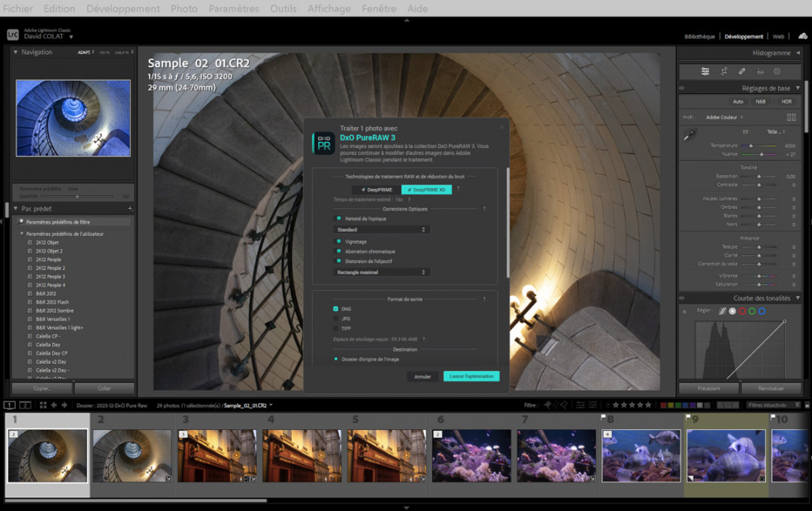The width and height of the screenshot is (812, 511).
Task: Collapse the Par prédef presets panel
Action: click(16, 209)
